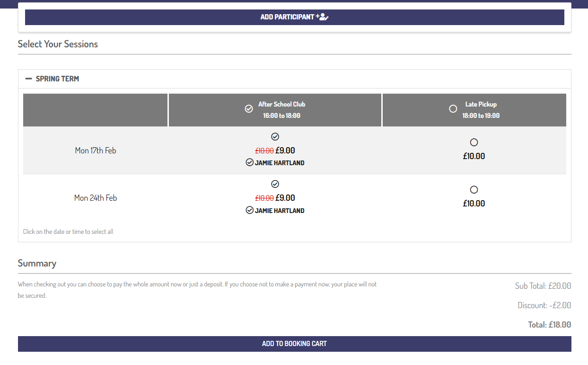Collapse the Spring Term section minus icon
Viewport: 588px width, 365px height.
[29, 79]
